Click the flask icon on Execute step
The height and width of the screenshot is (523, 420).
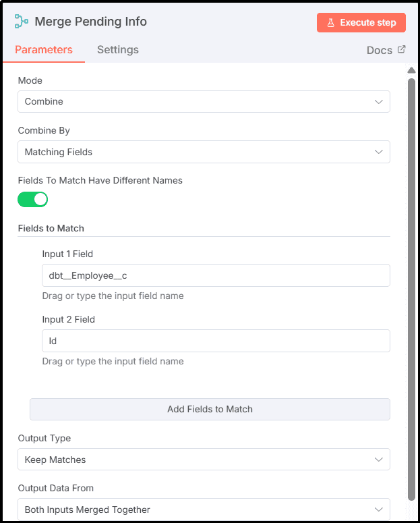331,23
